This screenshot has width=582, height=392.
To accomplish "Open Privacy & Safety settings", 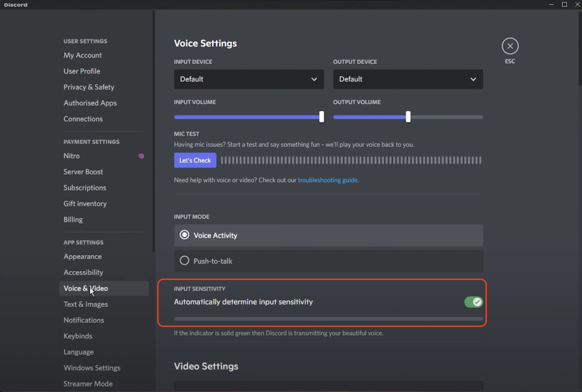I will point(89,87).
